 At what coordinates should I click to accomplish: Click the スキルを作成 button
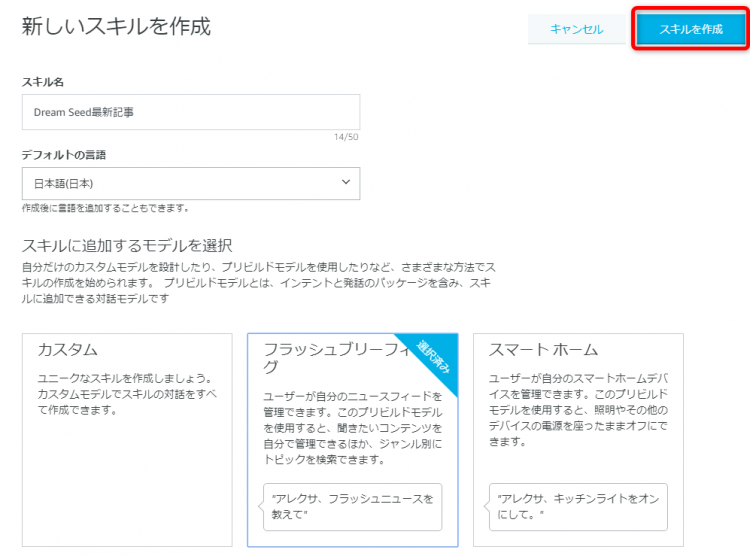pyautogui.click(x=691, y=29)
